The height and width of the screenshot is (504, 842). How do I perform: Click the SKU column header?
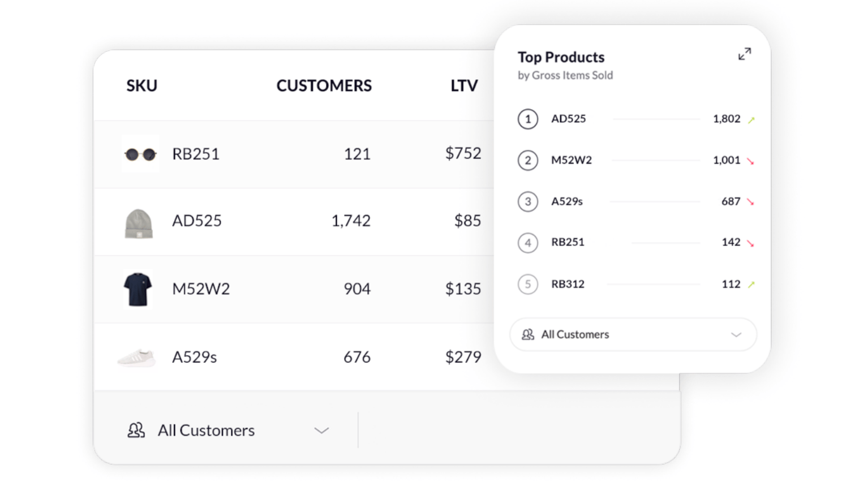point(141,86)
